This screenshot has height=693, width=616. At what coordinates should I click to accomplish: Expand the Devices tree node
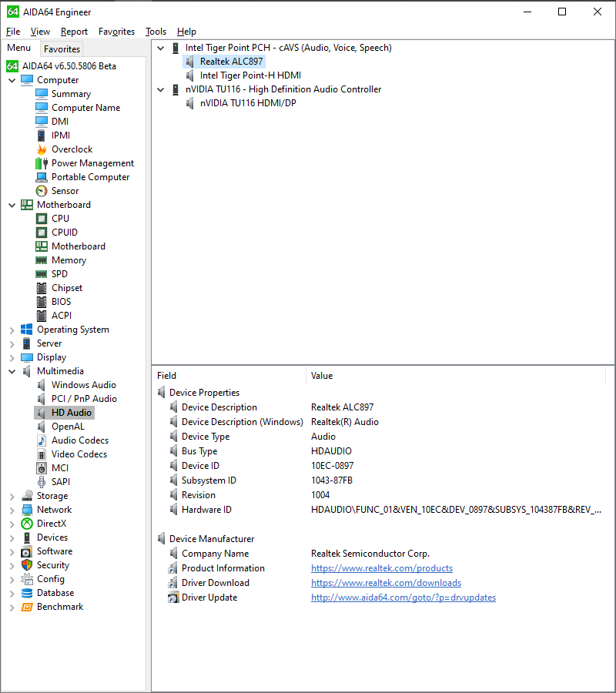pos(12,538)
